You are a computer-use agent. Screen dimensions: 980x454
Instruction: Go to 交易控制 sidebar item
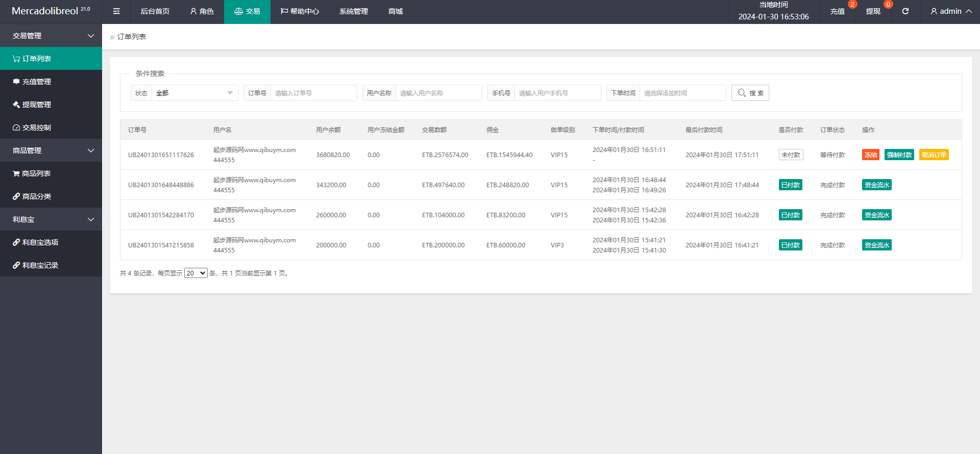pyautogui.click(x=51, y=128)
